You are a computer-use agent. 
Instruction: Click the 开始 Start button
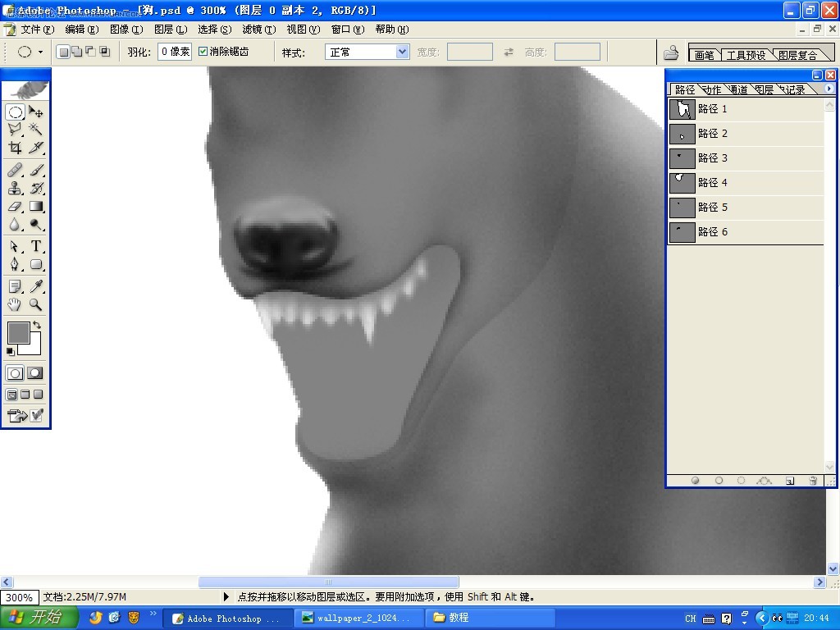(39, 617)
